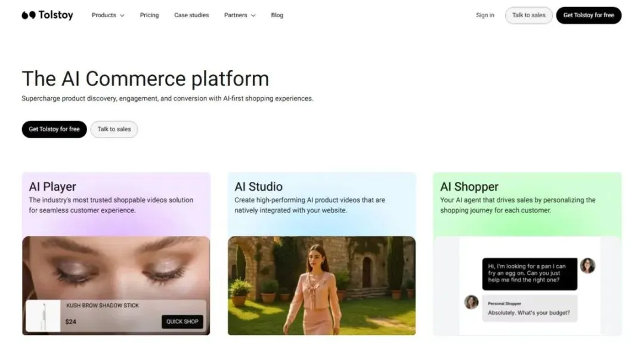Click the Personal Shopper avatar

tap(471, 302)
